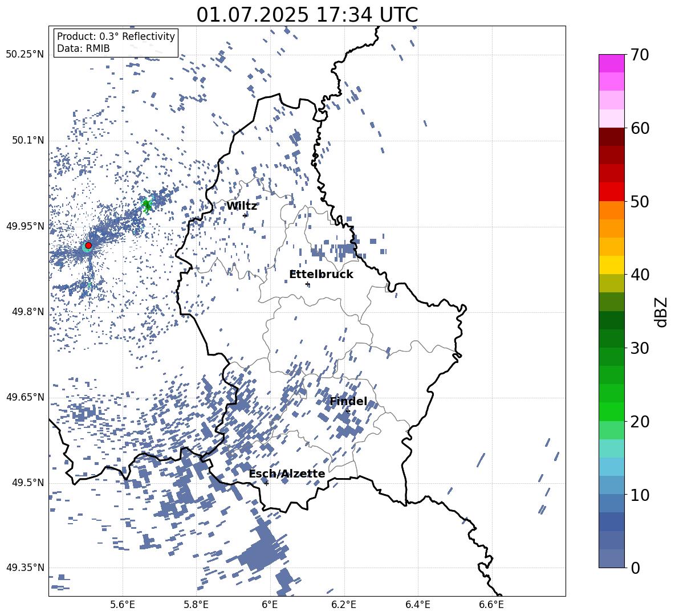Click the Product: 0.3° Reflectivity text

point(116,36)
